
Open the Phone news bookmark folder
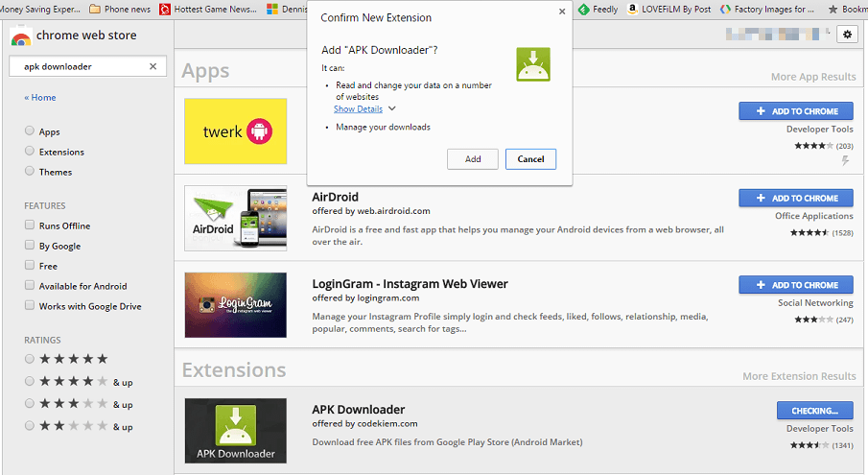coord(120,9)
